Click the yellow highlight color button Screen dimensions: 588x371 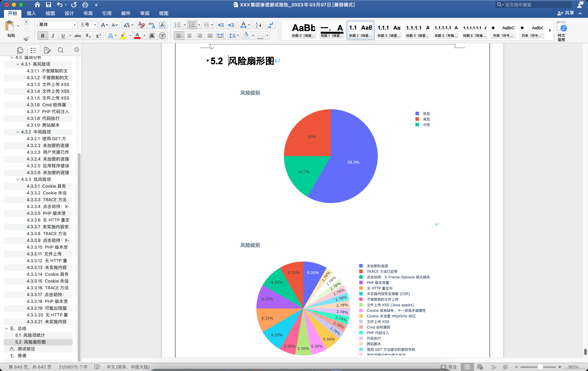123,36
